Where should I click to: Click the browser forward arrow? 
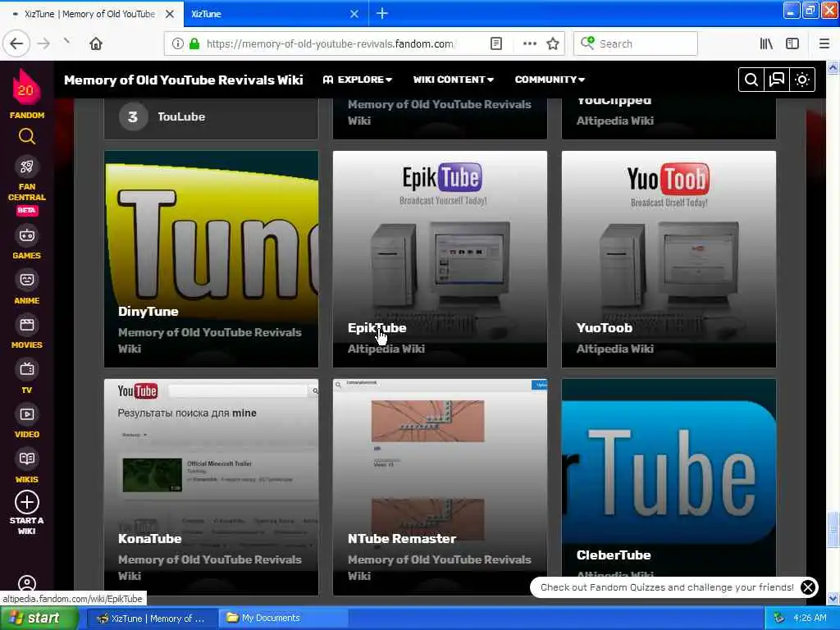(44, 43)
